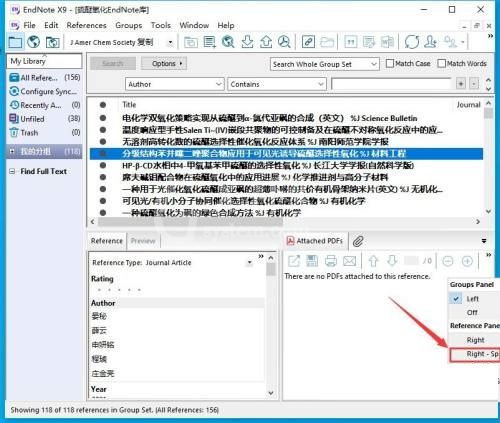The image size is (500, 423).
Task: Open Online Search toolbar icon
Action: click(228, 42)
